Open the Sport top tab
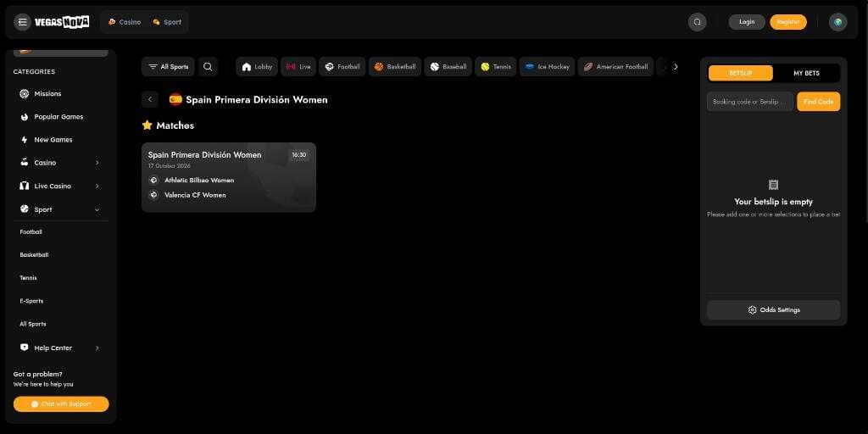The height and width of the screenshot is (434, 868). pyautogui.click(x=167, y=22)
